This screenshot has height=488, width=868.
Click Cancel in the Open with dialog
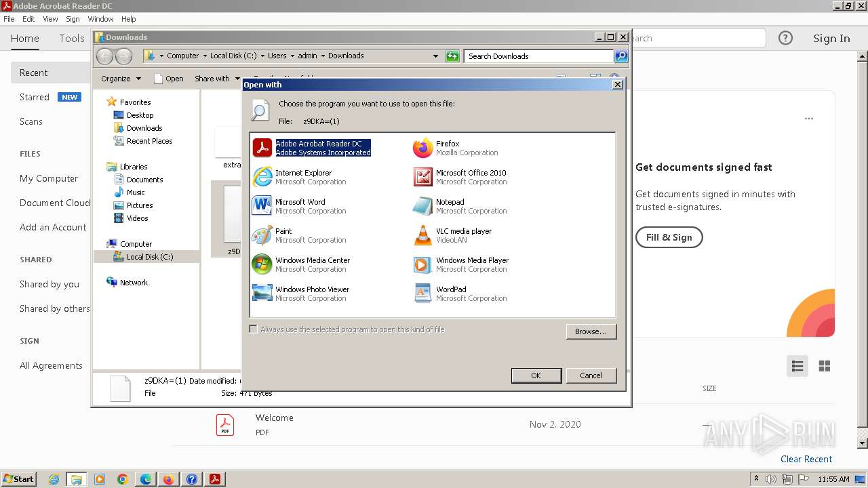click(x=591, y=375)
